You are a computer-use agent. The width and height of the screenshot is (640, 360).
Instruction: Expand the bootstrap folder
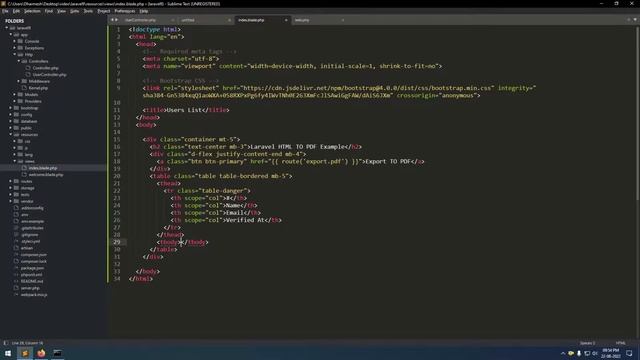[x=11, y=108]
